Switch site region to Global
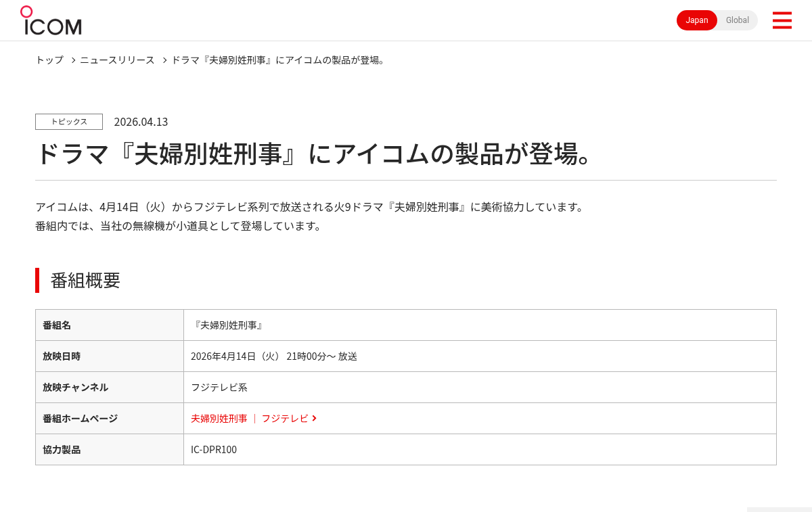Screen dimensions: 812x512 pos(738,20)
